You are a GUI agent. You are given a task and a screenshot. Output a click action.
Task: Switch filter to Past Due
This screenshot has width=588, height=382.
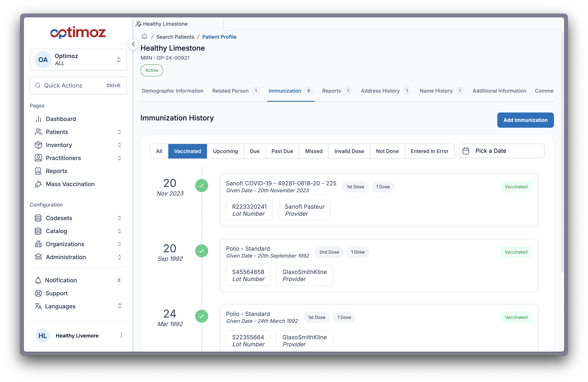(282, 151)
